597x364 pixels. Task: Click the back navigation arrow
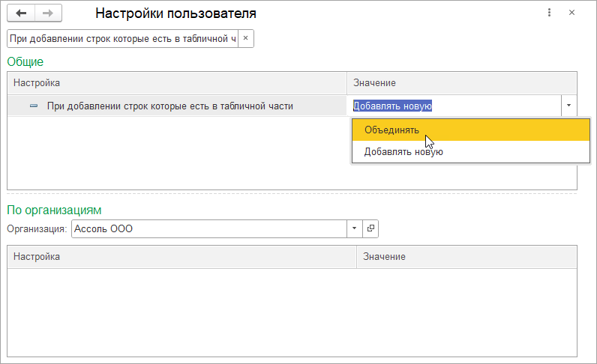[x=21, y=13]
